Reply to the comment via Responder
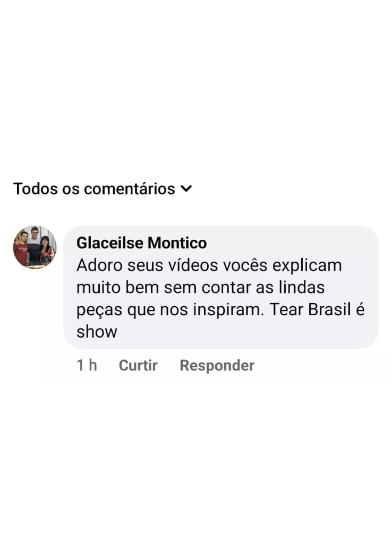 point(217,365)
